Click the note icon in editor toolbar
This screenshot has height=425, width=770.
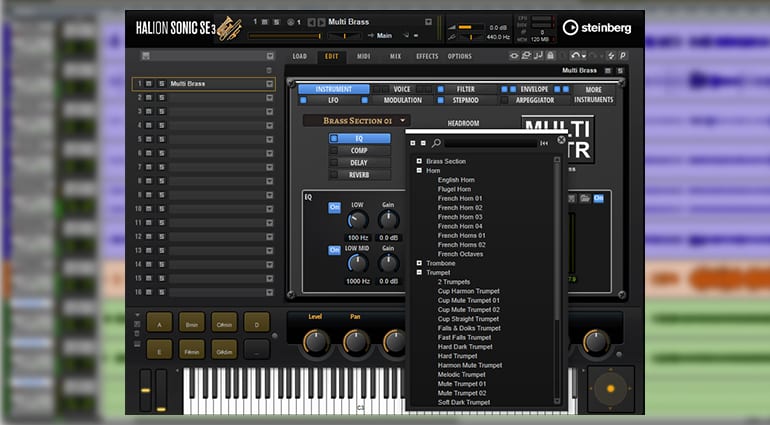point(538,56)
